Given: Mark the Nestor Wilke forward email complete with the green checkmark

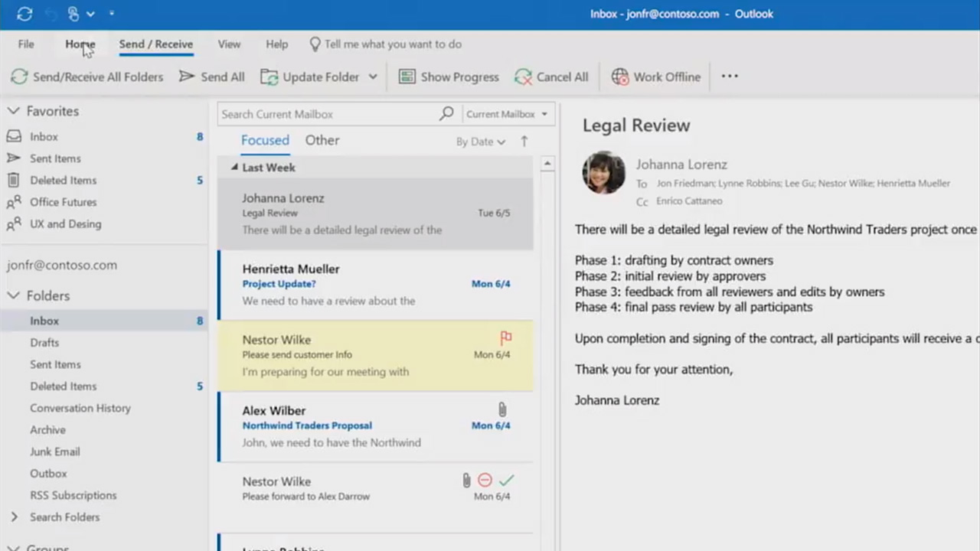Looking at the screenshot, I should coord(506,481).
